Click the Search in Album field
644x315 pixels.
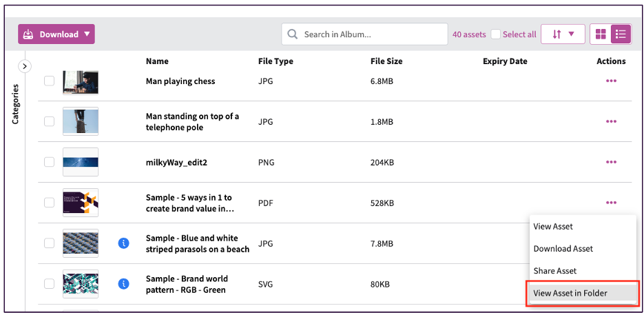click(x=372, y=34)
